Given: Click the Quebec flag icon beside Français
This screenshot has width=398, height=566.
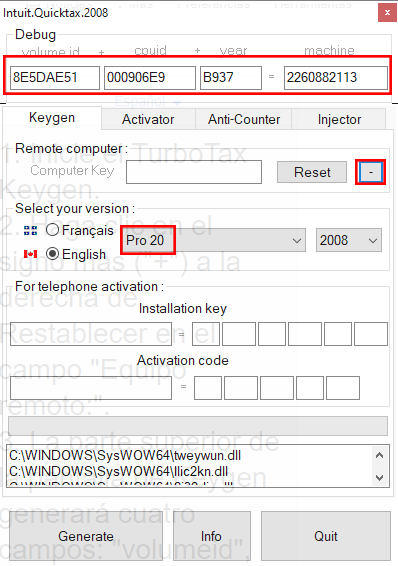Looking at the screenshot, I should 30,230.
